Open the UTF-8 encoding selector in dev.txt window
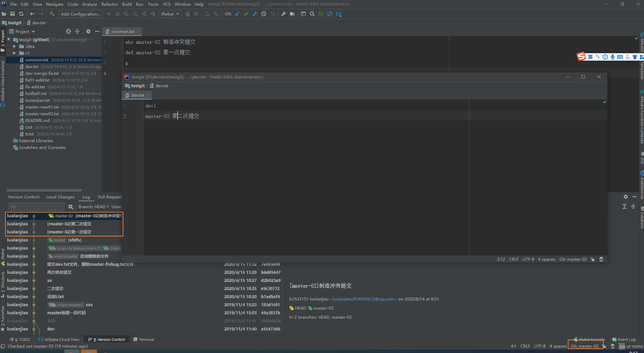Screen dimensions: 644x353 point(528,259)
